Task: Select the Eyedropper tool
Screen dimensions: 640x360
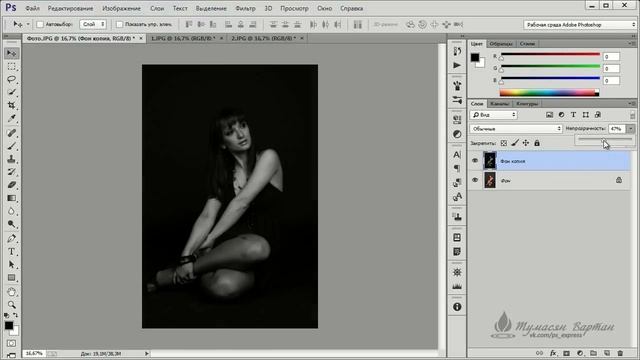Action: [11, 118]
